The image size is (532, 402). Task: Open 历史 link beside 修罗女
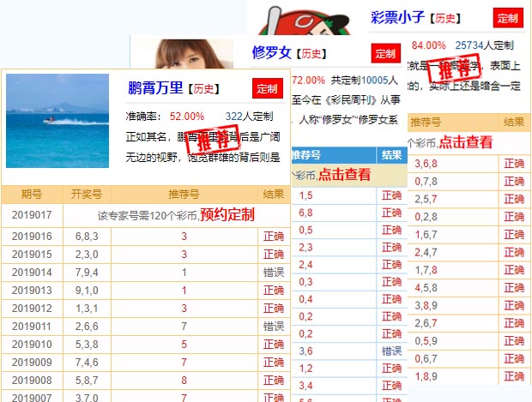pyautogui.click(x=311, y=53)
